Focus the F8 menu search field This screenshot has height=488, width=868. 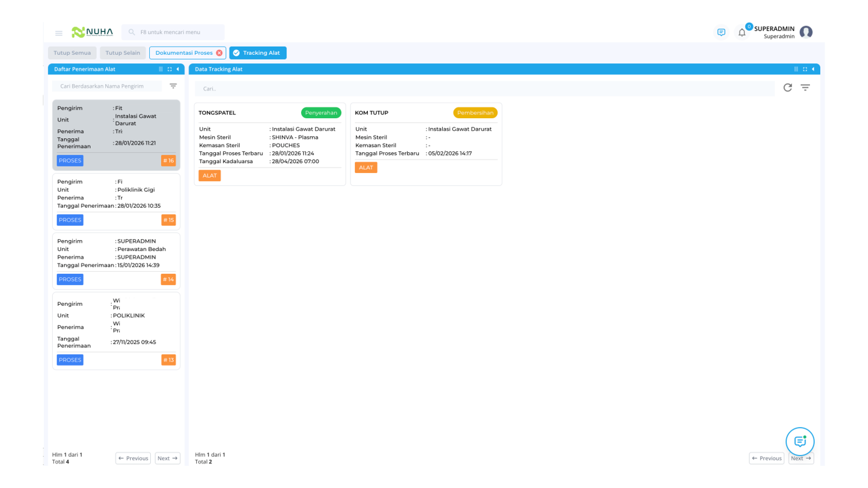click(x=173, y=33)
